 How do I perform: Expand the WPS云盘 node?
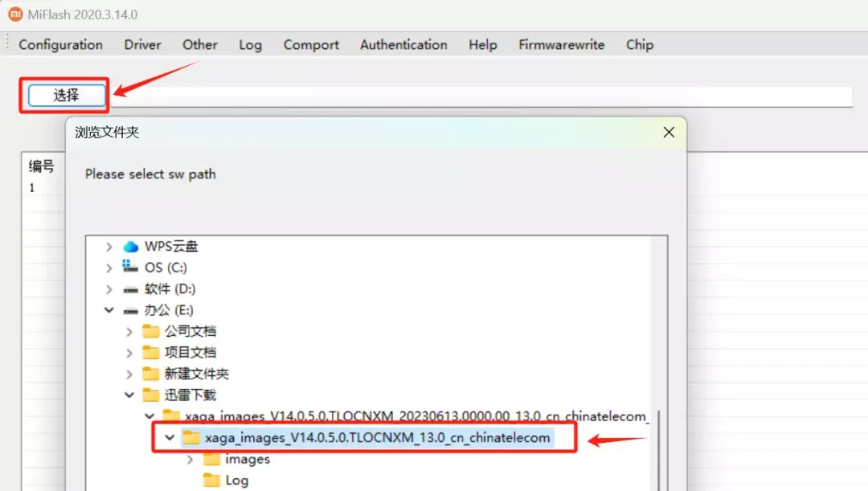tap(109, 247)
